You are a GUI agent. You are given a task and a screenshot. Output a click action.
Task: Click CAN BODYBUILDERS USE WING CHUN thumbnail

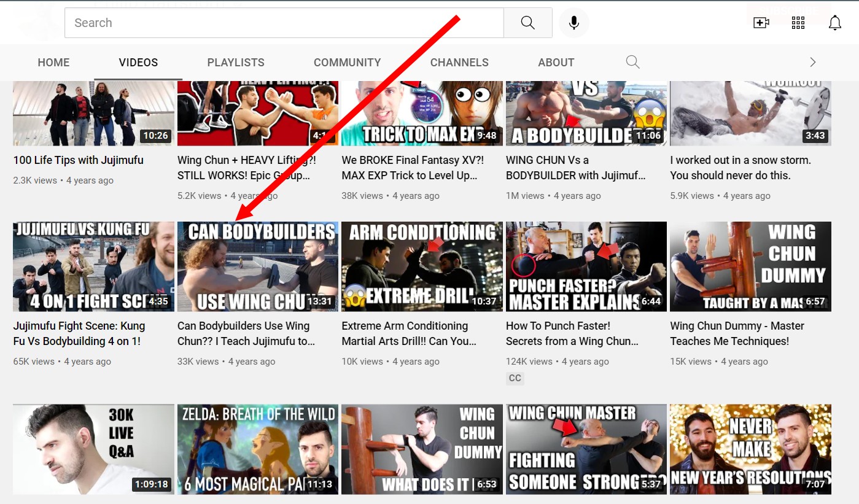point(258,267)
